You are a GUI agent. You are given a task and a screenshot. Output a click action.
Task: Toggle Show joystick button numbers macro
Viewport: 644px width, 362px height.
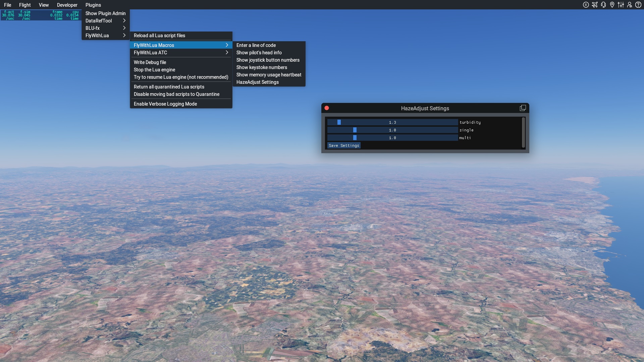click(269, 60)
